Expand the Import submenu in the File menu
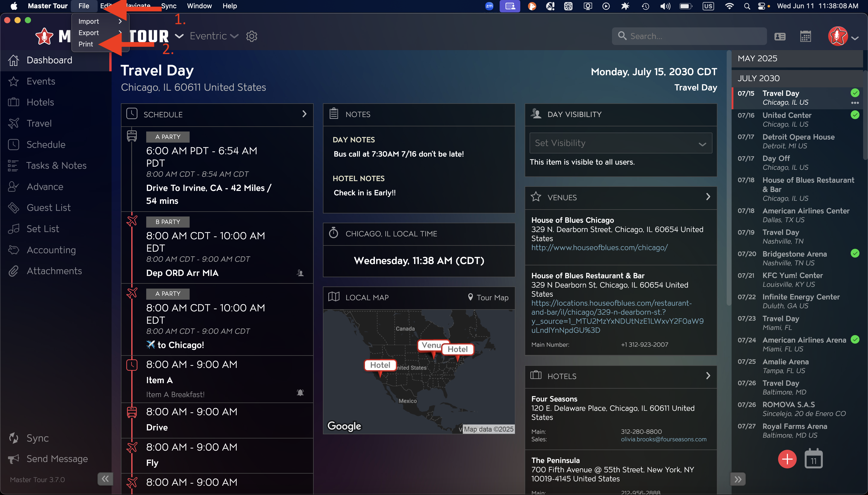868x495 pixels. [x=100, y=21]
